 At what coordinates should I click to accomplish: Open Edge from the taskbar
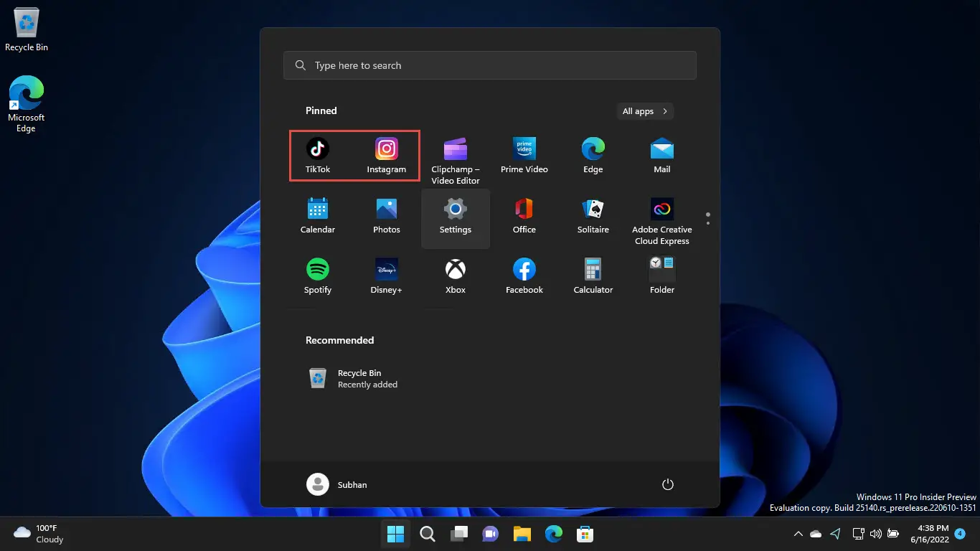pyautogui.click(x=553, y=534)
